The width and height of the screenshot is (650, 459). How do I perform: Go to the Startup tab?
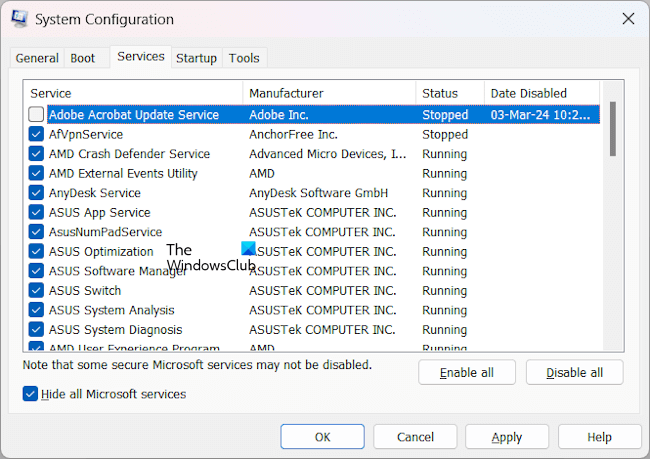tap(196, 58)
